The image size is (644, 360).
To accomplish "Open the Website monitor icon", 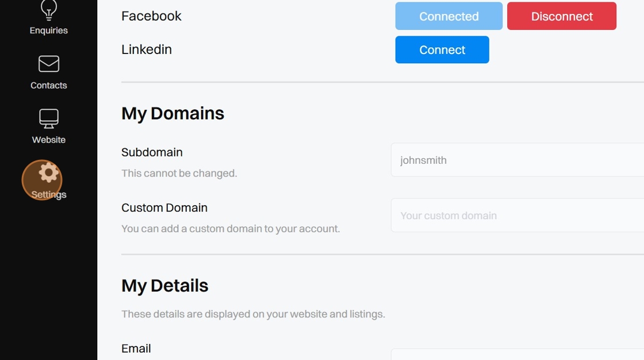I will pyautogui.click(x=49, y=118).
